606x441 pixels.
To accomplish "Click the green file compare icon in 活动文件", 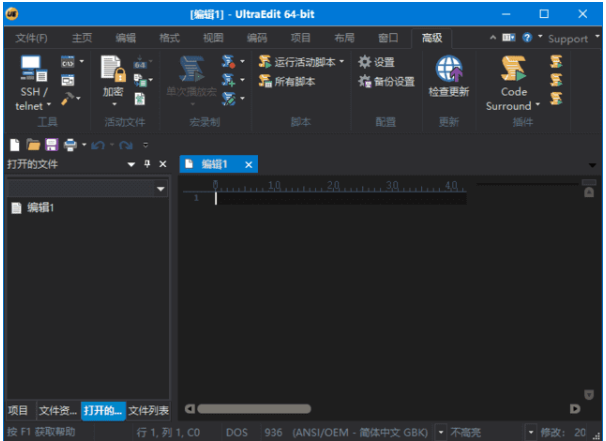I will click(x=140, y=80).
